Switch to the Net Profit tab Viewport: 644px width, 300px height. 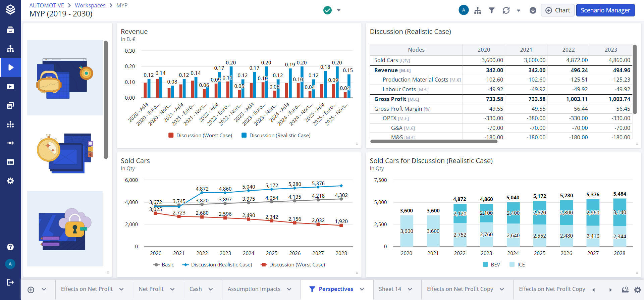coord(151,289)
